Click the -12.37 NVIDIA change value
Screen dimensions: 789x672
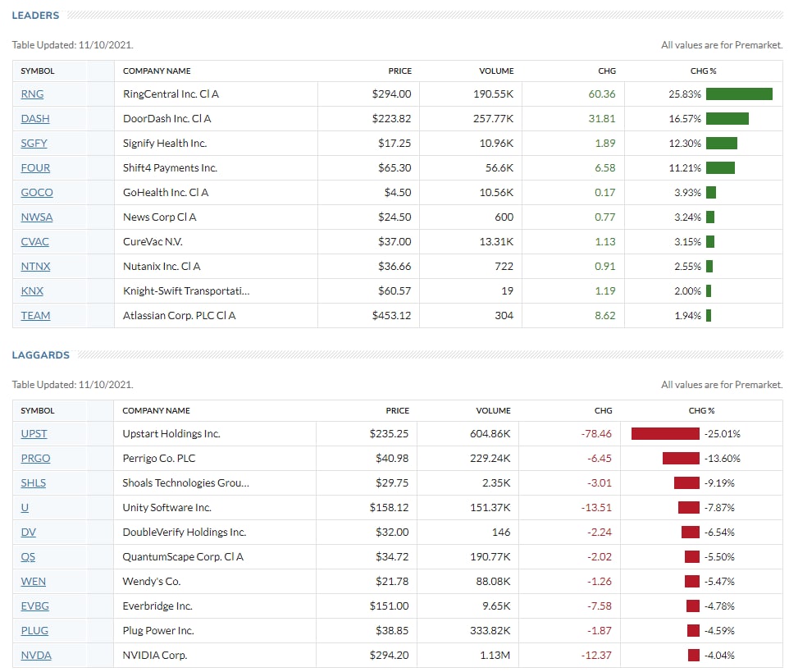pyautogui.click(x=596, y=656)
